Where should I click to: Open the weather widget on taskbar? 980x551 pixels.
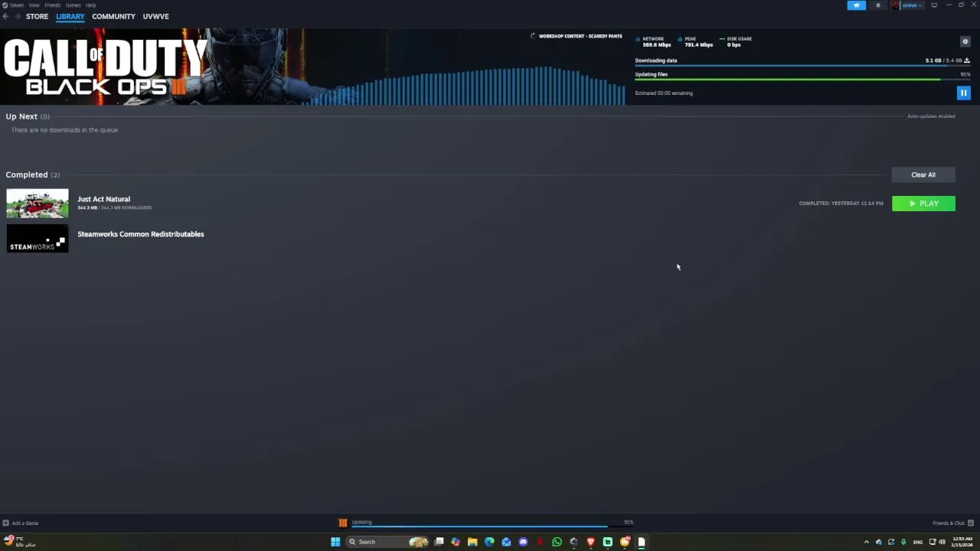20,542
